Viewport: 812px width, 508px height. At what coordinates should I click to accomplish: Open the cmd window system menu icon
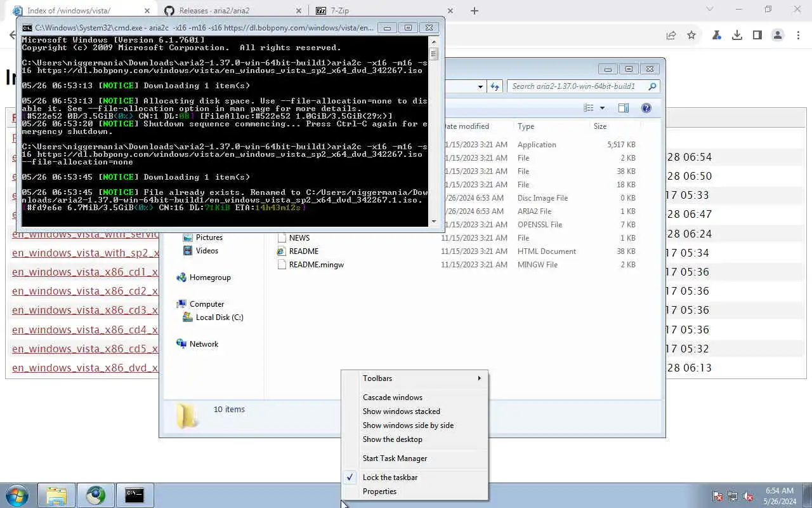tap(27, 28)
